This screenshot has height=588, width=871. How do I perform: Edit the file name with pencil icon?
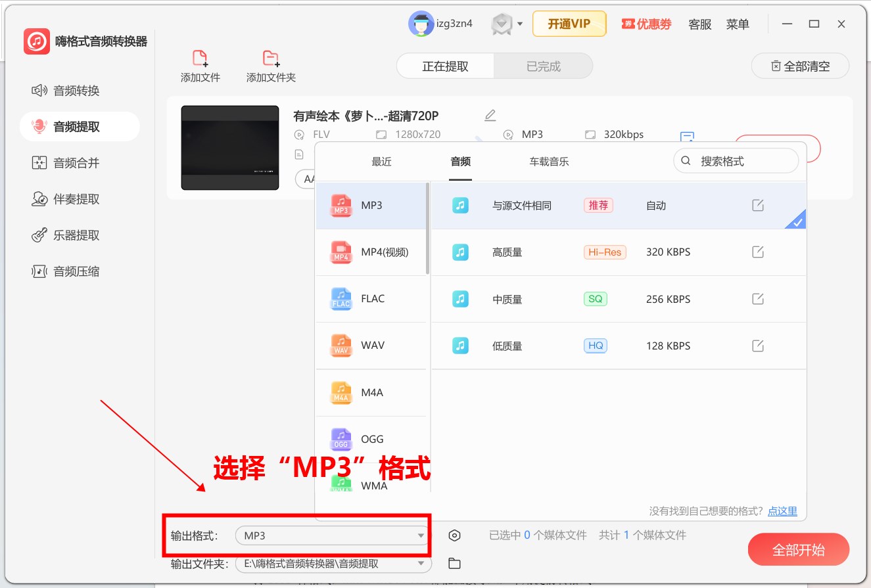(x=490, y=116)
